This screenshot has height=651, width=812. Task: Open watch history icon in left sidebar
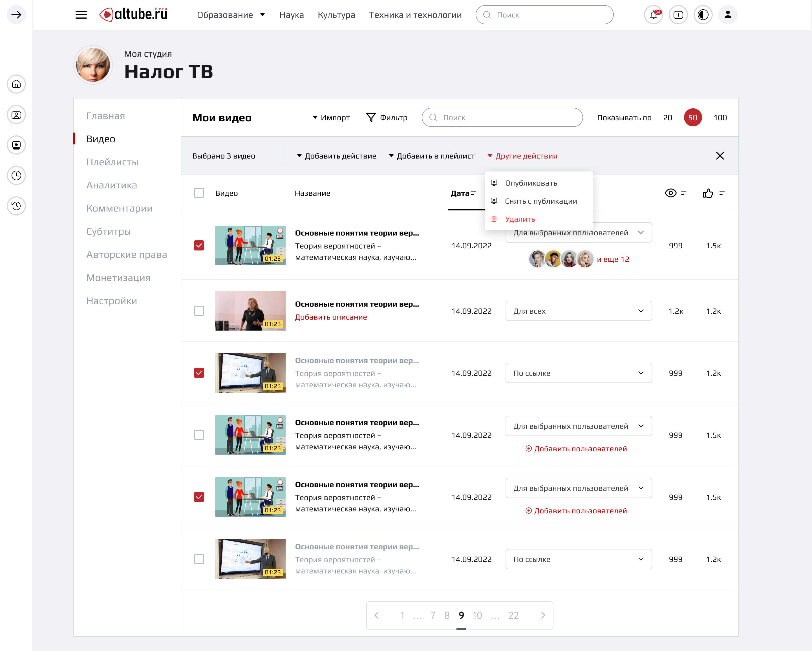(x=16, y=206)
